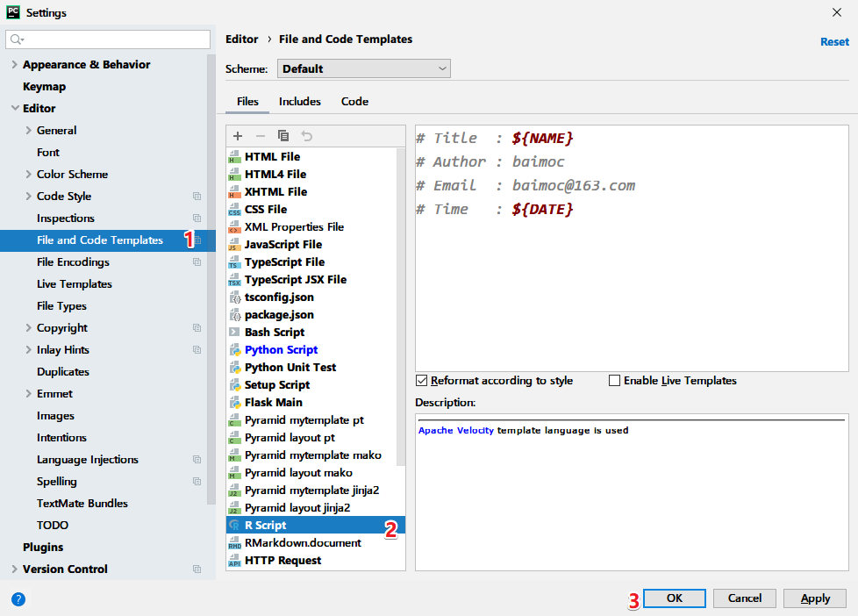Click Editor in the breadcrumb

[242, 39]
